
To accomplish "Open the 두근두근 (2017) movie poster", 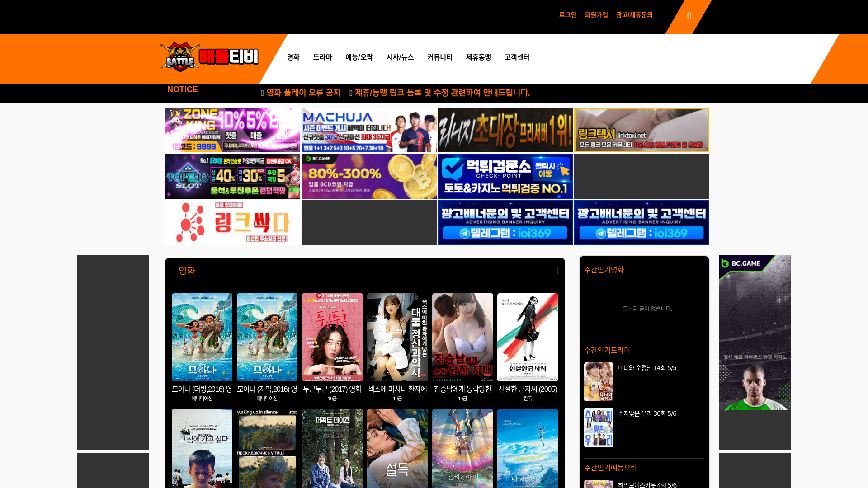I will click(x=332, y=337).
